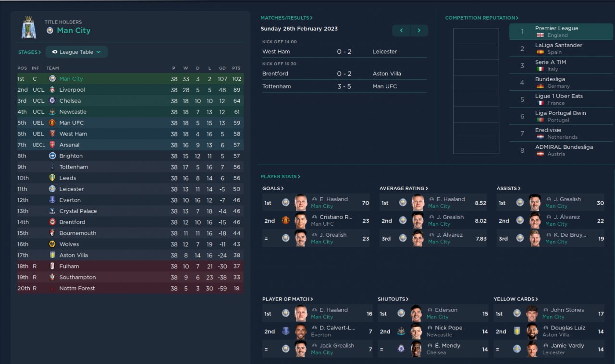Open the West Ham 0 - 2 Leicester result
615x364 pixels.
pos(344,51)
